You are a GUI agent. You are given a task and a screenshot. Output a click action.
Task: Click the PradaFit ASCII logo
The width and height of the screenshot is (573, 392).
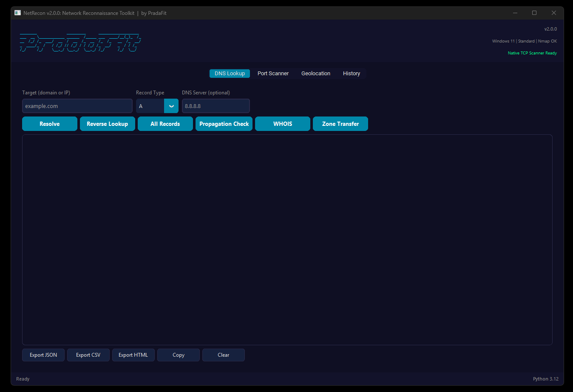(80, 43)
